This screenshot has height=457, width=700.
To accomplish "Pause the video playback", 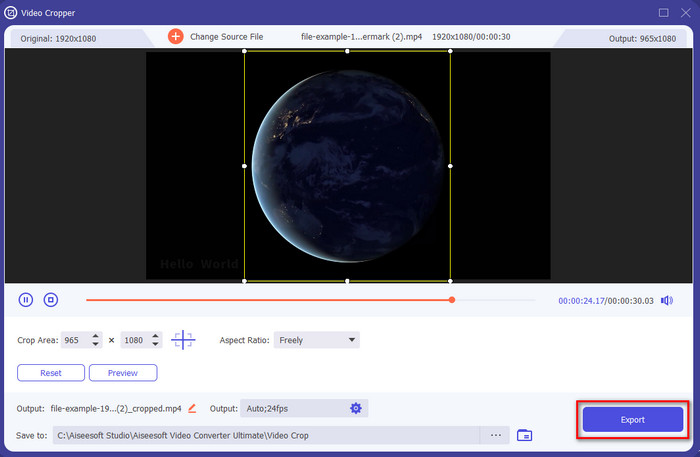I will point(26,299).
